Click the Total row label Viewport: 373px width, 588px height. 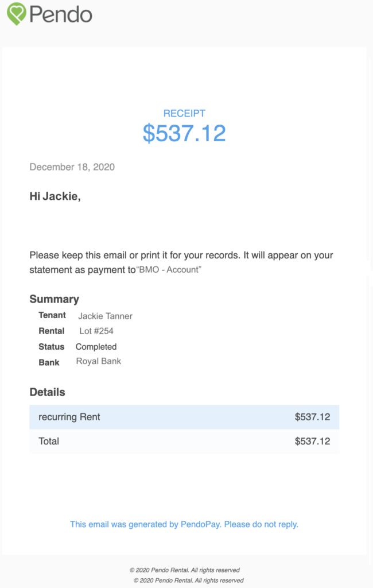[x=49, y=441]
